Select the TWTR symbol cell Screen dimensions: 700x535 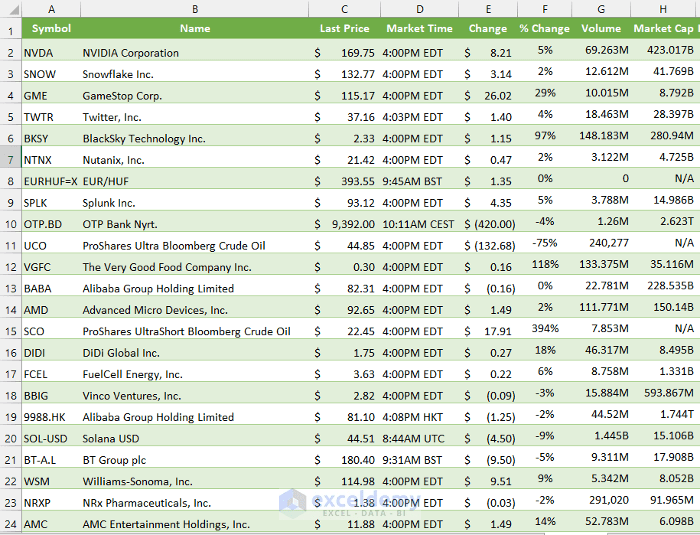point(51,114)
